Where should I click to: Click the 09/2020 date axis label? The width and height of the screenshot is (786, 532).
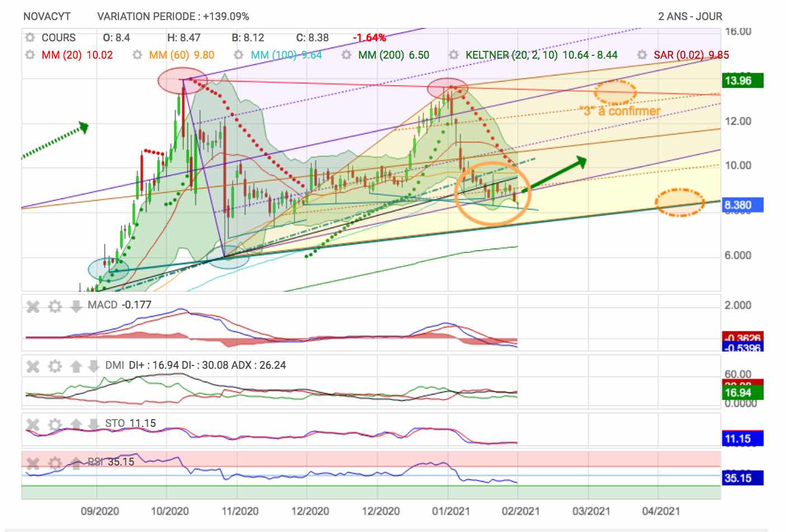pyautogui.click(x=100, y=511)
